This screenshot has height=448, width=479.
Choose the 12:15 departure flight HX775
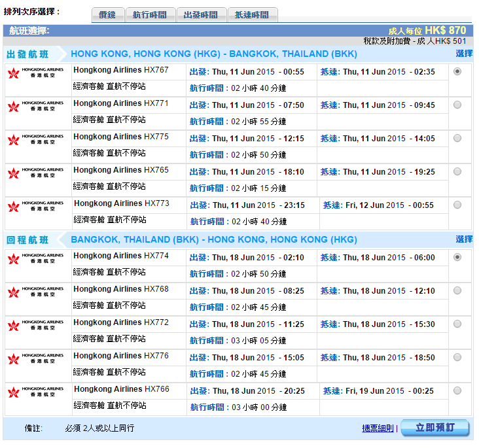(x=457, y=138)
